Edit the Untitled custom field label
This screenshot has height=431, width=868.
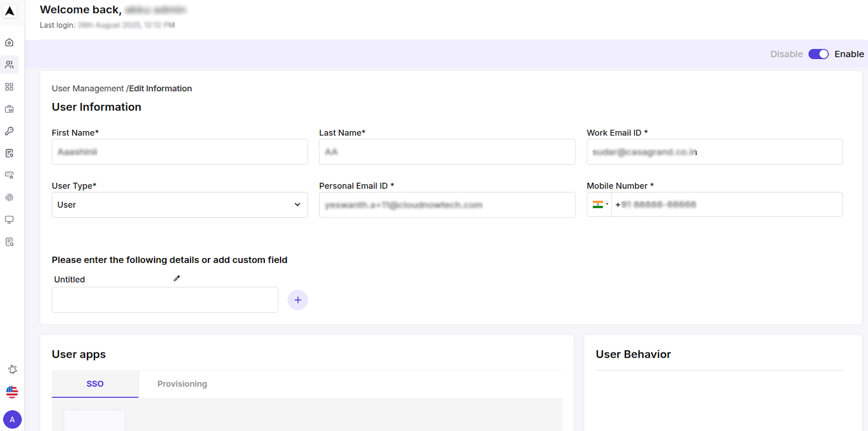[177, 279]
